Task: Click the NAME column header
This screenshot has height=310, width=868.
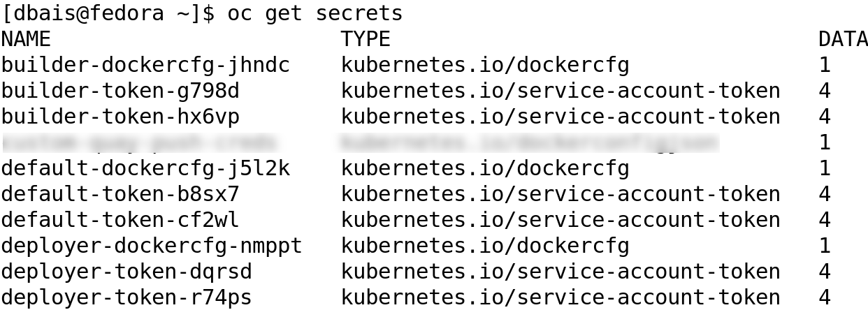Action: tap(26, 39)
